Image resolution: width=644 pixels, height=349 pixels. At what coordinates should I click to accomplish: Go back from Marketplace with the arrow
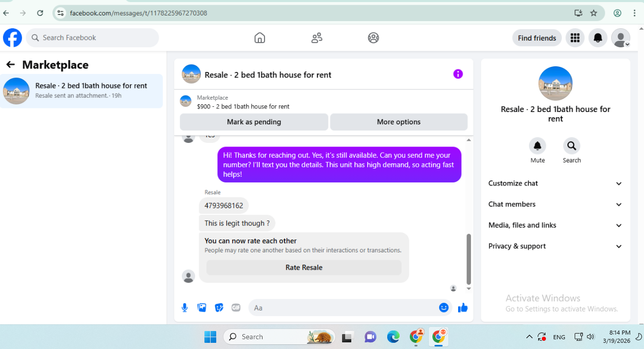click(x=10, y=65)
